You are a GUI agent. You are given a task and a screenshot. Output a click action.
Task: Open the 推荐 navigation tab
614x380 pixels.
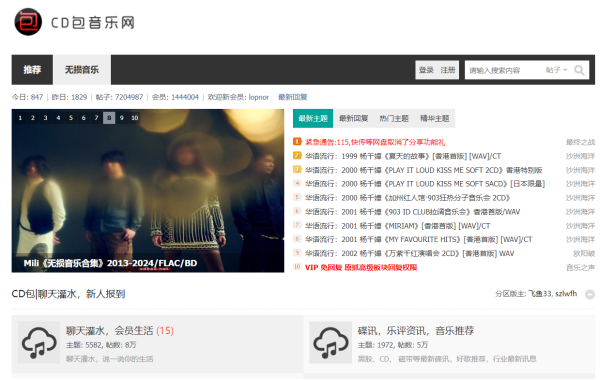click(32, 70)
